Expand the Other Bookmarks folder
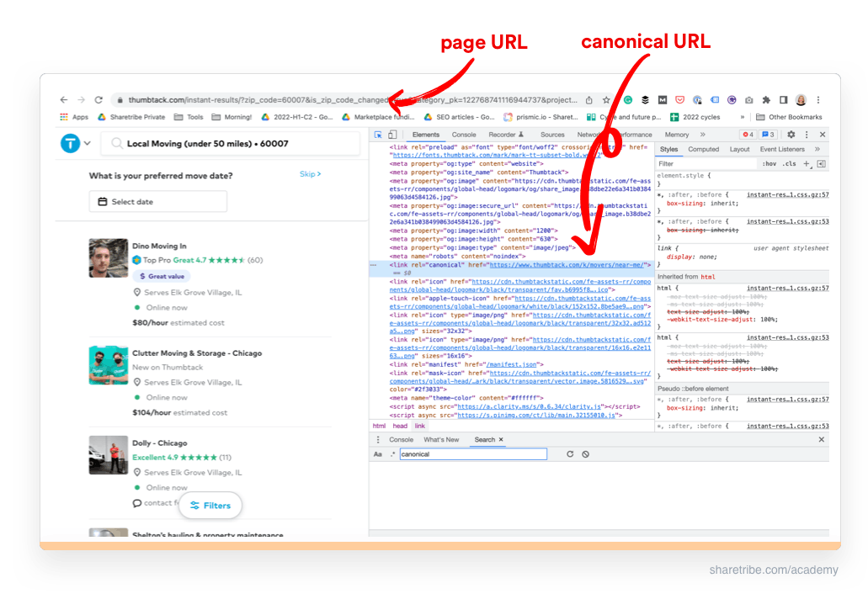 pyautogui.click(x=795, y=116)
